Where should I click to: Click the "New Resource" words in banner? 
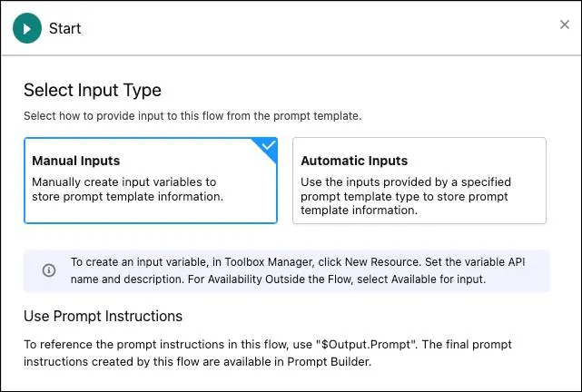pyautogui.click(x=382, y=262)
